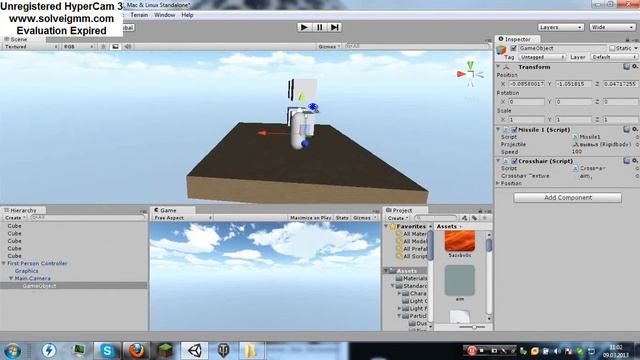
Task: Open the RGB render mode dropdown
Action: tap(78, 47)
